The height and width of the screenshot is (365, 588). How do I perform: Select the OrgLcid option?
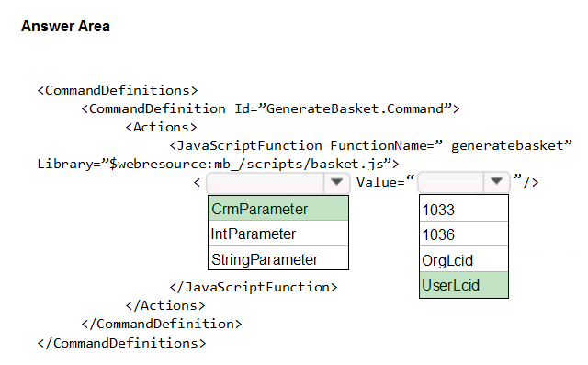pyautogui.click(x=464, y=260)
